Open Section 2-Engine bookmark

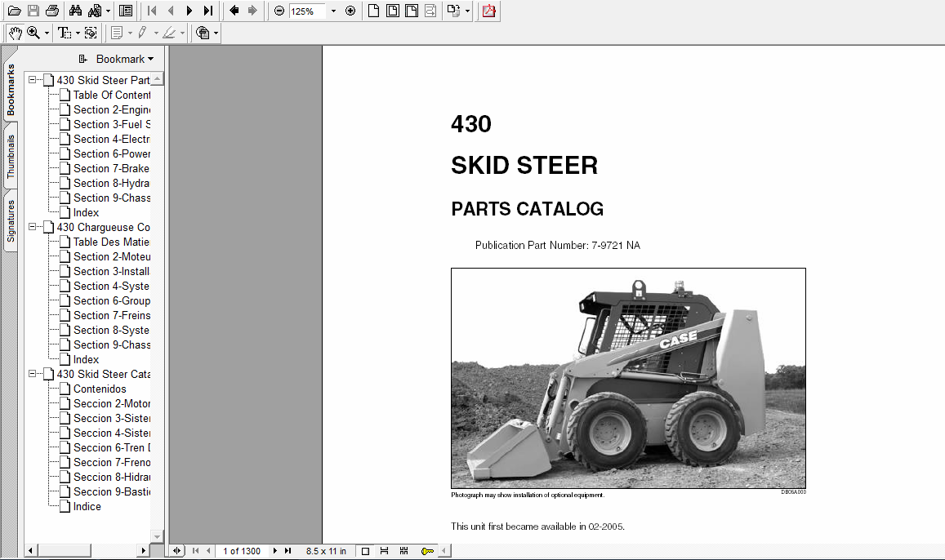pyautogui.click(x=112, y=109)
